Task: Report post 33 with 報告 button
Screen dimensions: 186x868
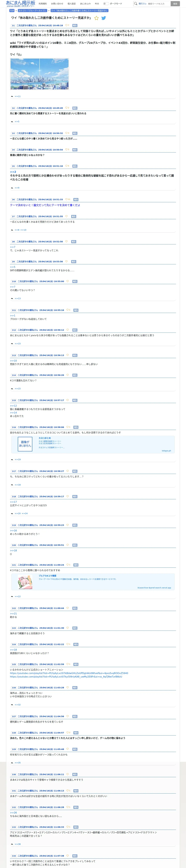Action: pos(76,827)
